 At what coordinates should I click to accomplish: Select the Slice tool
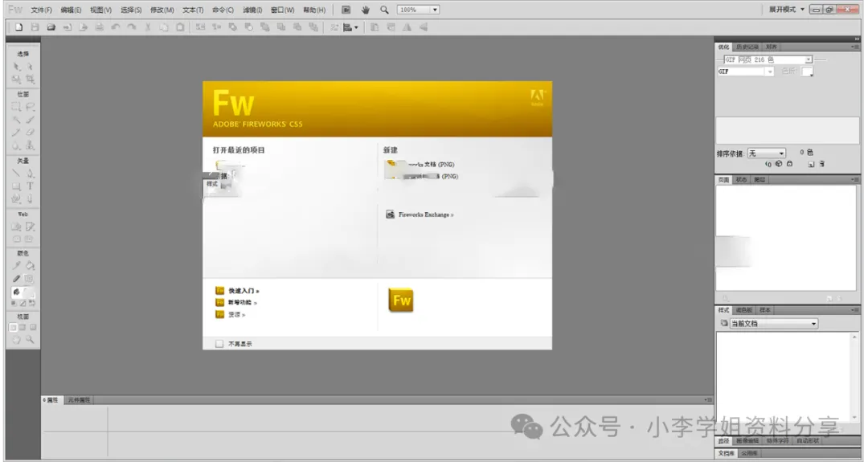[x=30, y=227]
